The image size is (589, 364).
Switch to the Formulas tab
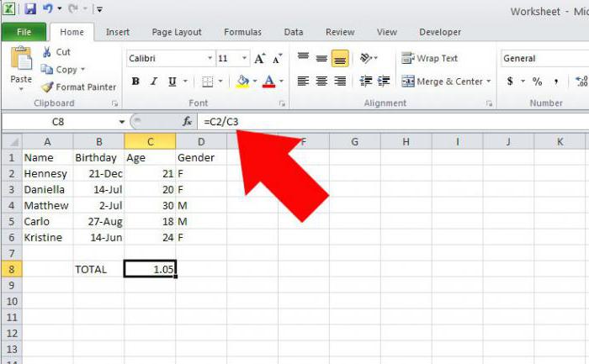[242, 32]
